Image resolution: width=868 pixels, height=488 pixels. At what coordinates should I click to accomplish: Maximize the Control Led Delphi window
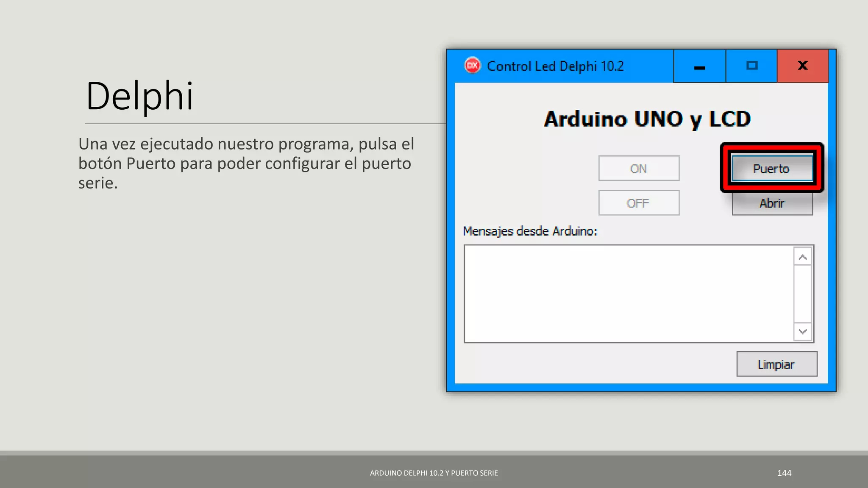click(x=751, y=67)
